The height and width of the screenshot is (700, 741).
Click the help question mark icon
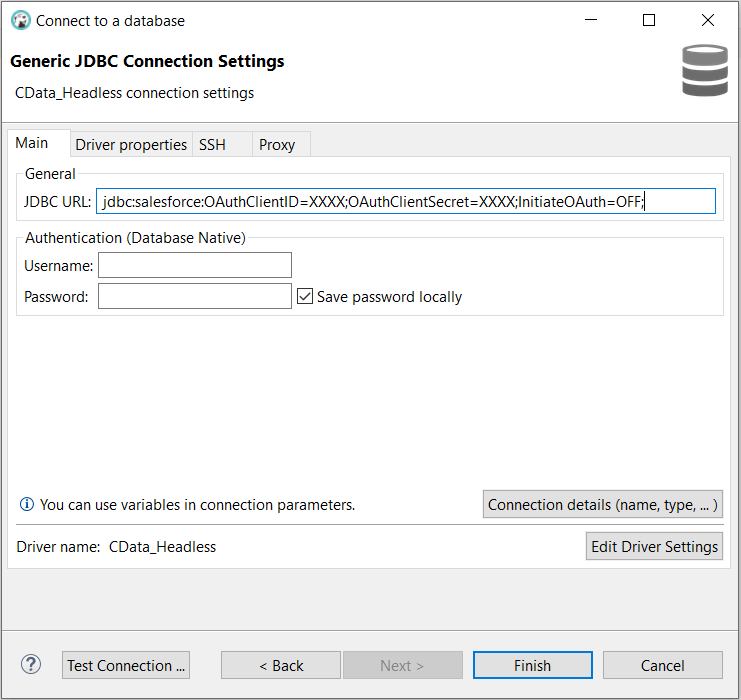pyautogui.click(x=31, y=665)
